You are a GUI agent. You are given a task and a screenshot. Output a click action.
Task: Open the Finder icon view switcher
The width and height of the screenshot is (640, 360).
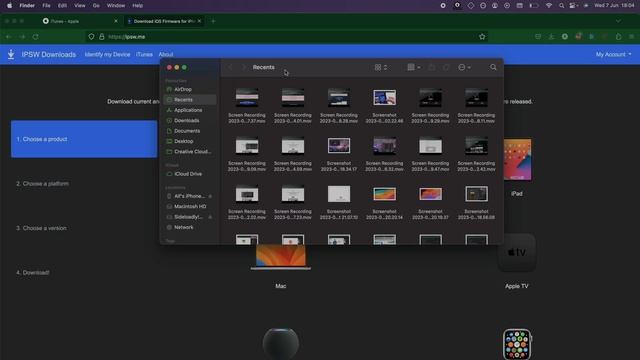380,67
